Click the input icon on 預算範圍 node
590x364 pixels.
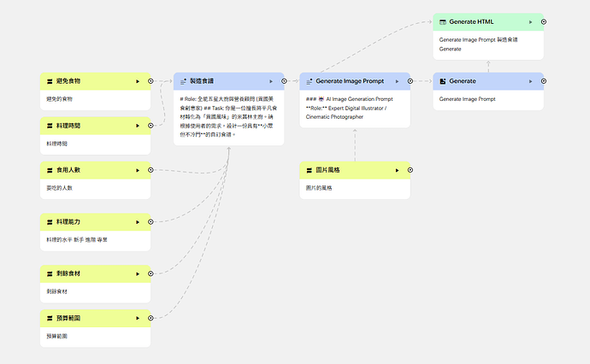pos(50,319)
